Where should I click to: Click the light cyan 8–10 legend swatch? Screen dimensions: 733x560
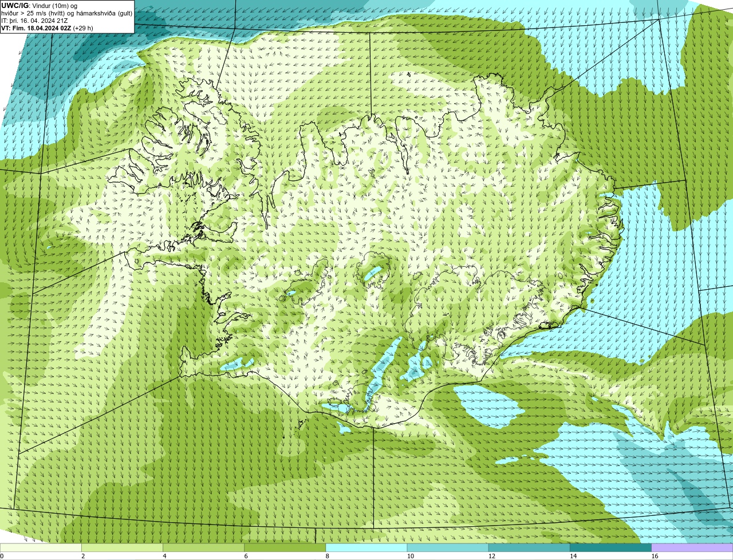coord(366,547)
